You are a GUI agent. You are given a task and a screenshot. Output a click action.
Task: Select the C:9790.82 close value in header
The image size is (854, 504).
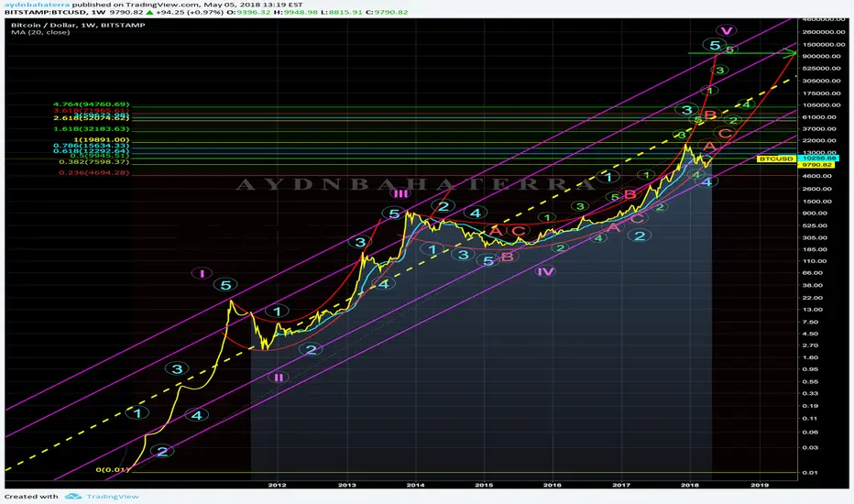point(387,12)
